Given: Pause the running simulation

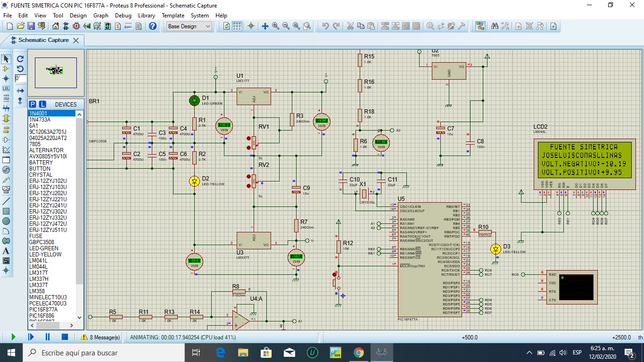Looking at the screenshot, I should 48,337.
